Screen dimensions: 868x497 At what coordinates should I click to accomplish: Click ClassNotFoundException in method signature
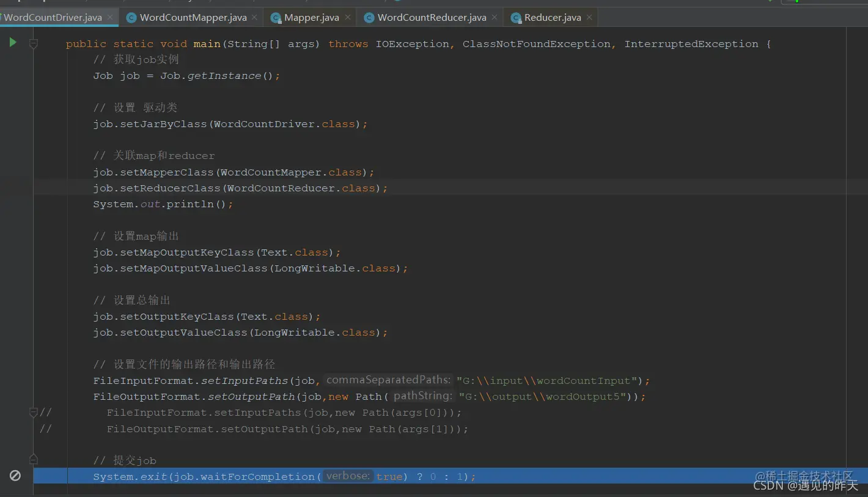point(537,44)
